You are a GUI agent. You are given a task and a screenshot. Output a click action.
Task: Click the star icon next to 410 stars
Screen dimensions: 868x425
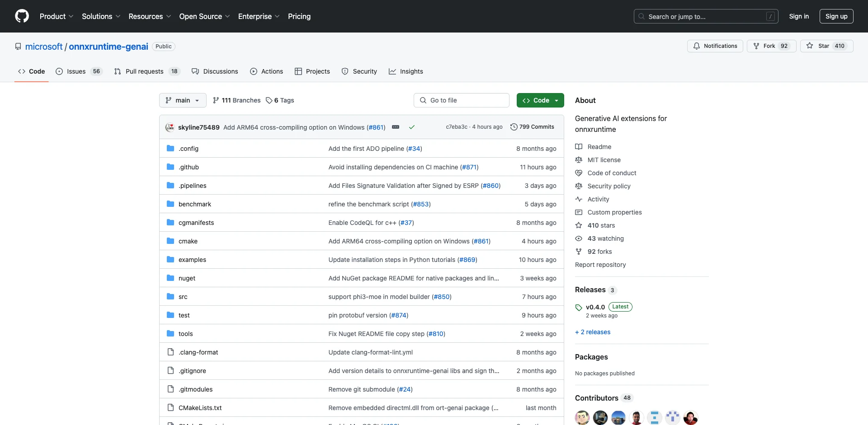[x=579, y=225]
